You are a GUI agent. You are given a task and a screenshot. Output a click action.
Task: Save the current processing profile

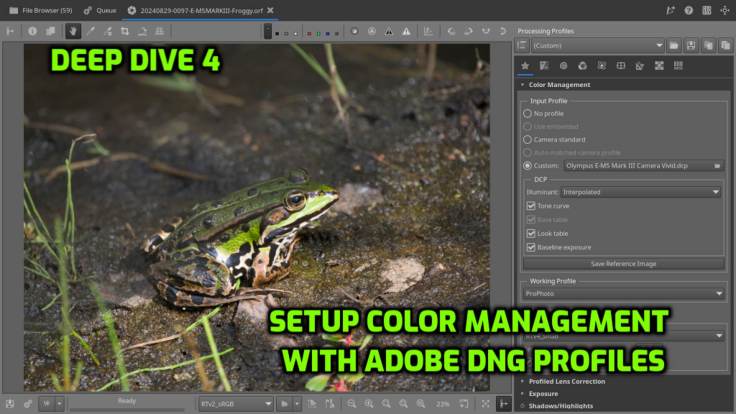pos(691,45)
